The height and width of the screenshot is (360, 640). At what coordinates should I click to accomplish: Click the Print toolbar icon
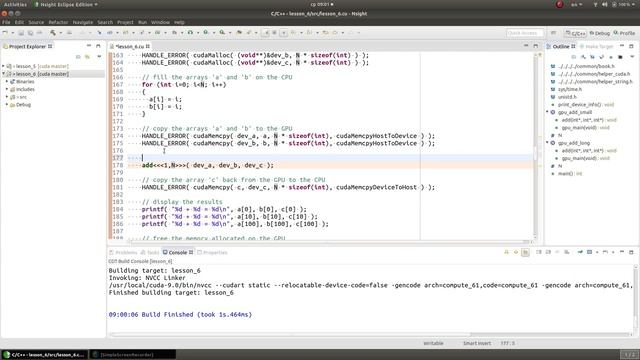click(40, 33)
